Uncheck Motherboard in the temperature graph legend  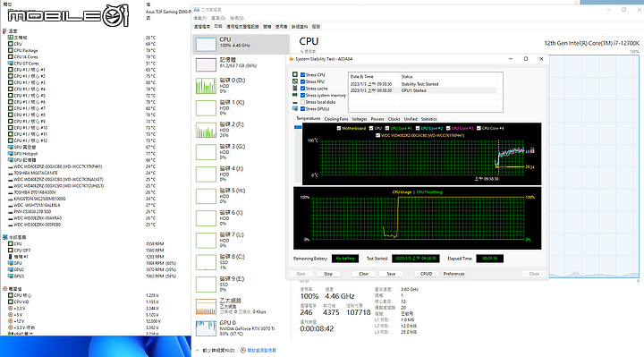click(x=339, y=128)
